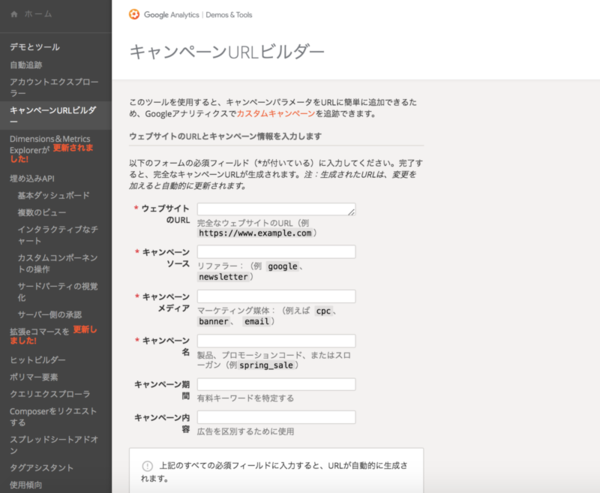The height and width of the screenshot is (493, 600).
Task: Click the home icon in sidebar
Action: point(14,14)
